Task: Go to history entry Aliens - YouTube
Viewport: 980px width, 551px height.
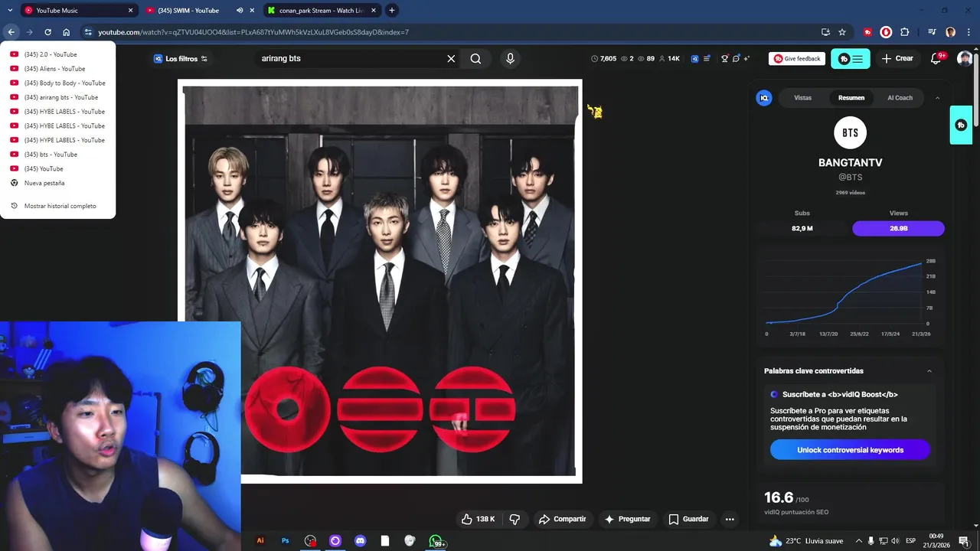Action: coord(57,69)
